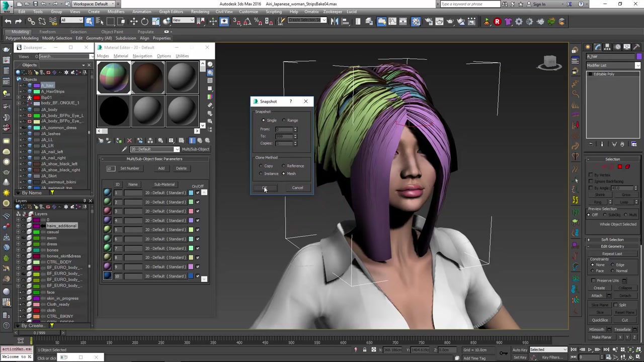Image resolution: width=644 pixels, height=362 pixels.
Task: Collapse Multi/Sub-Object Basic Parameters rollout
Action: click(154, 159)
